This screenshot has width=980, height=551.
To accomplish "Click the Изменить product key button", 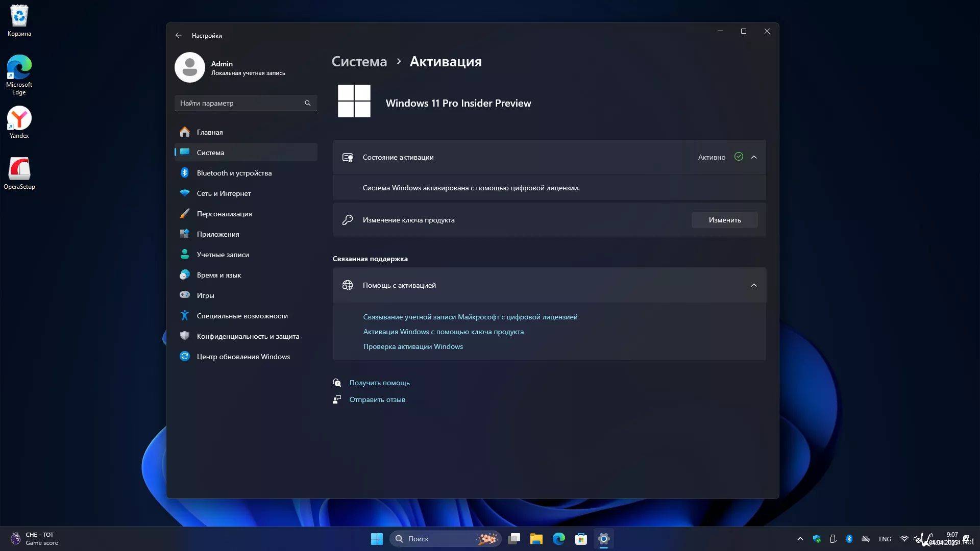I will pos(724,220).
